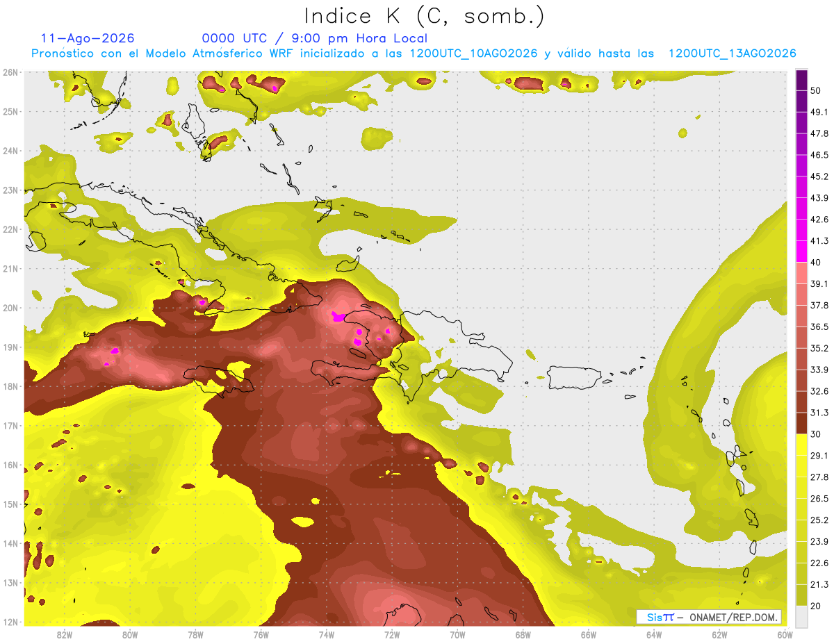Click the 21N latitude axis label
This screenshot has height=644, width=834.
10,268
